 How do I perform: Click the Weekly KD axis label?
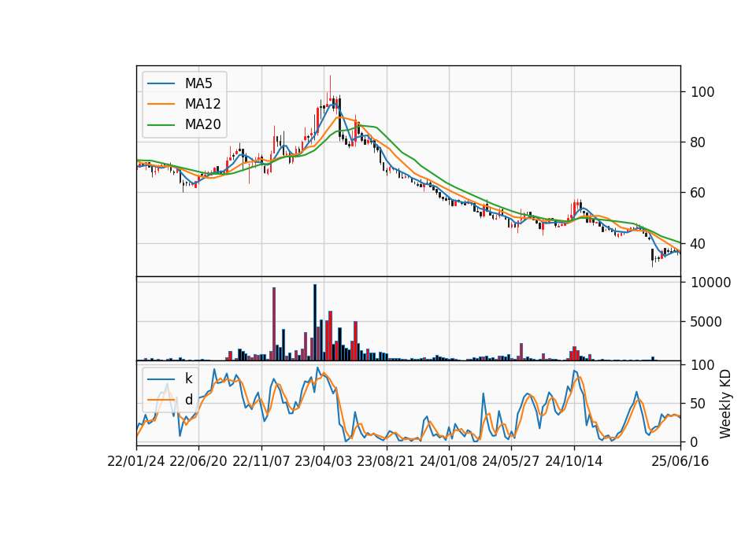point(725,404)
